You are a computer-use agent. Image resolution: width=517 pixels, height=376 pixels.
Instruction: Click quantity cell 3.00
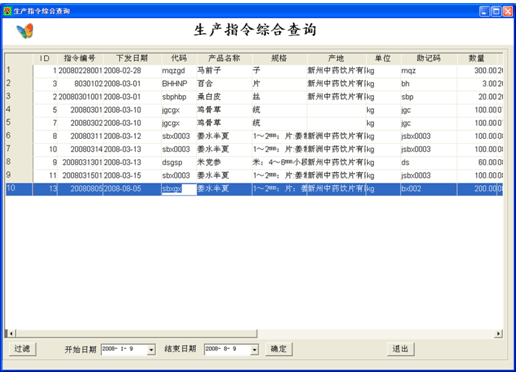477,84
